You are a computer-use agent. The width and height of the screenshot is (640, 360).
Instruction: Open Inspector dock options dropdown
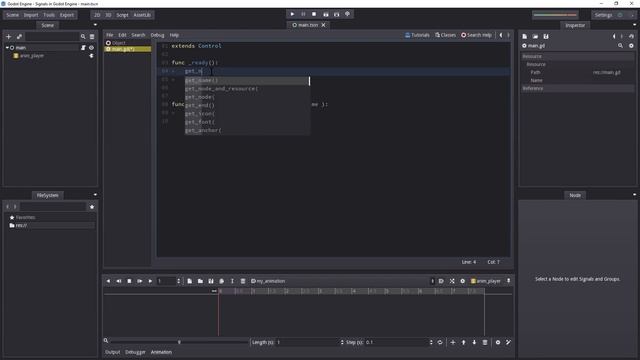click(634, 25)
